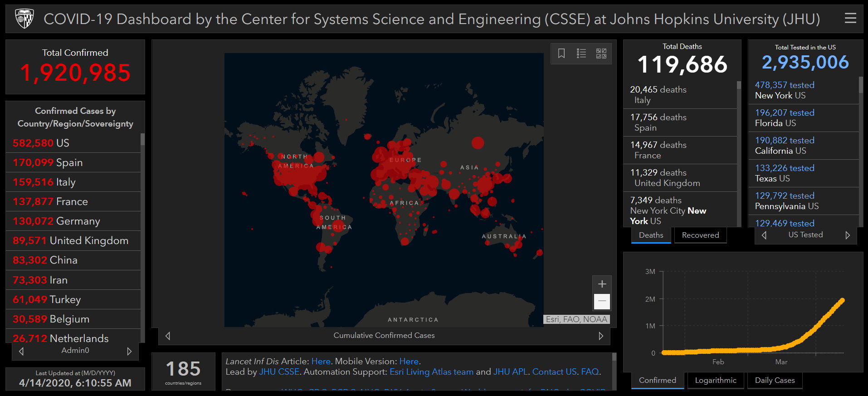The height and width of the screenshot is (396, 868).
Task: Select the 61,049 Turkey row
Action: (73, 299)
